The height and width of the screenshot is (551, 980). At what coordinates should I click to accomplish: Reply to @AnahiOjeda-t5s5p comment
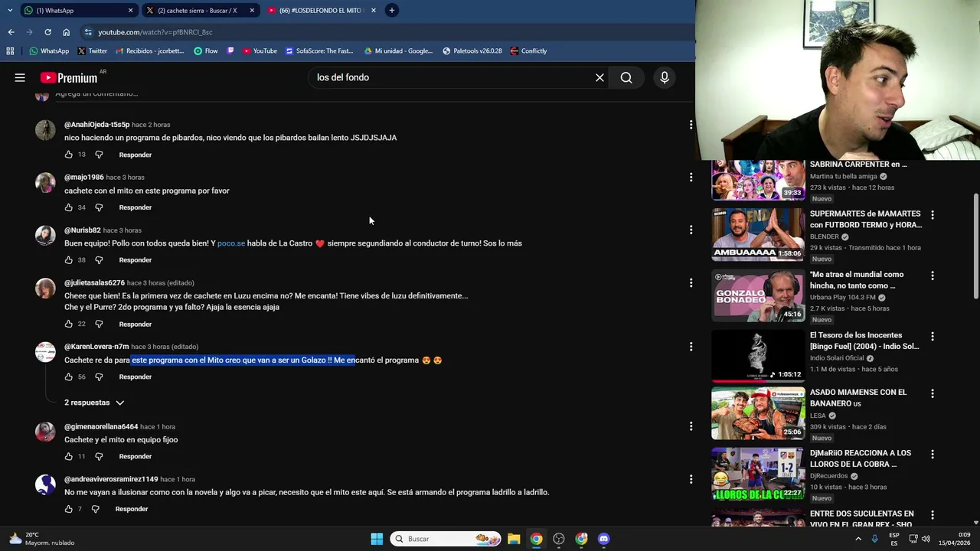[x=135, y=155]
